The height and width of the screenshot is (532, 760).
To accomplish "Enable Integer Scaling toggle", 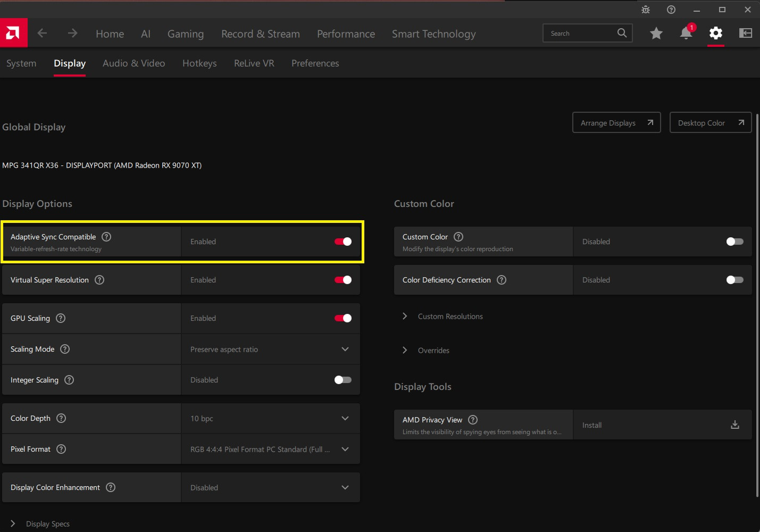I will (343, 380).
